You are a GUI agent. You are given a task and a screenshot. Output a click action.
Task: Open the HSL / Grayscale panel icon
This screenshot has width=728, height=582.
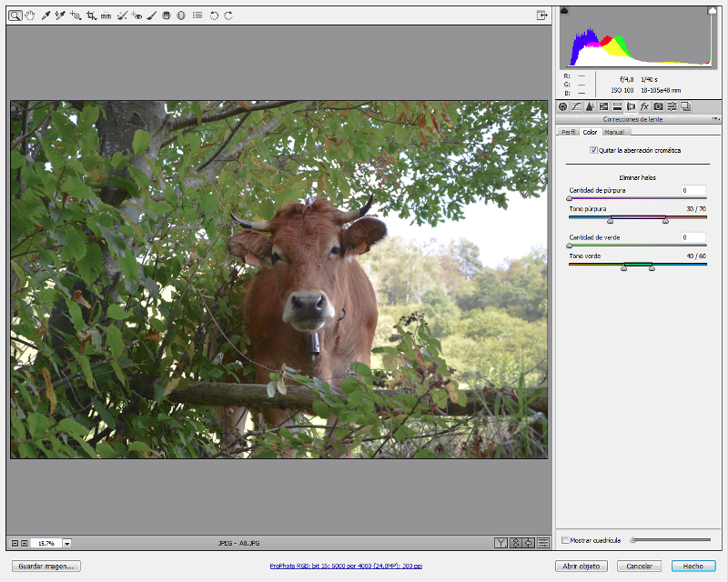tap(603, 106)
